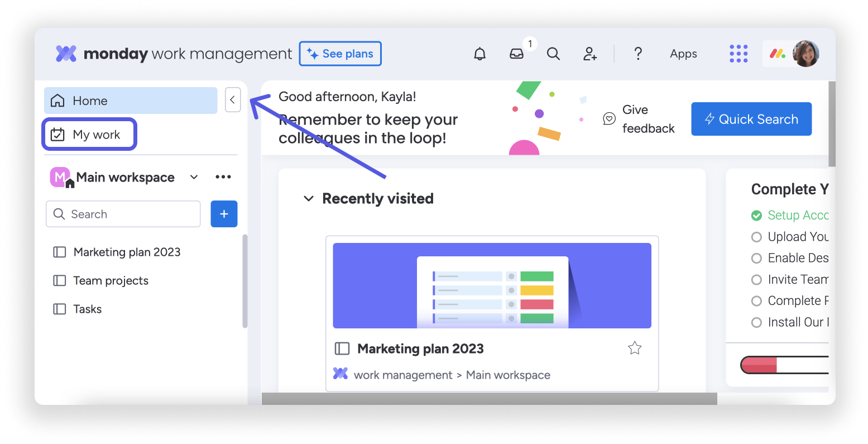The height and width of the screenshot is (444, 868).
Task: Select the Enable Desktop checklist item
Action: click(x=789, y=258)
